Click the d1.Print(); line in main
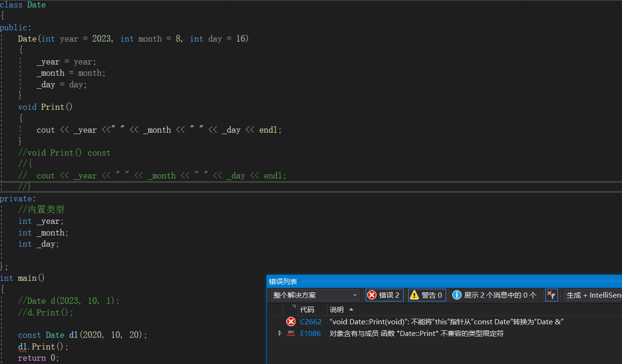This screenshot has width=622, height=364. tap(43, 347)
